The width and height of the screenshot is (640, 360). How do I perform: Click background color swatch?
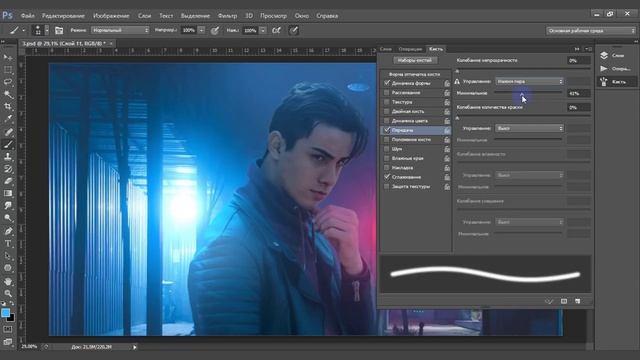pos(11,318)
